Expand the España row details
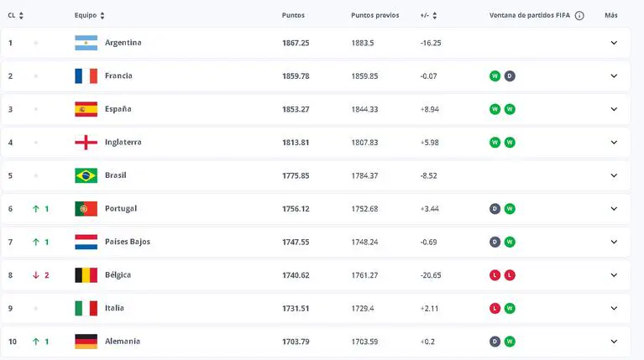 (614, 109)
